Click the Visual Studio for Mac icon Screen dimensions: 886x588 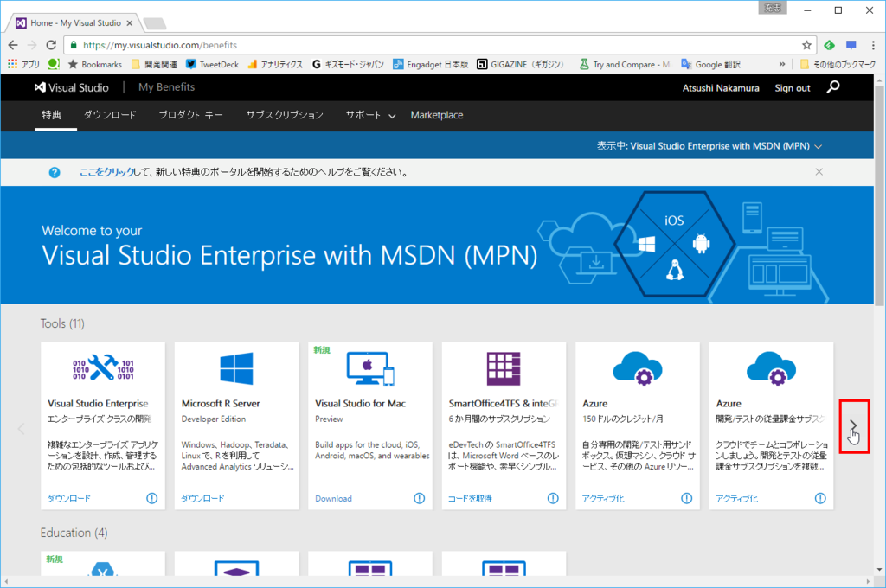(370, 368)
